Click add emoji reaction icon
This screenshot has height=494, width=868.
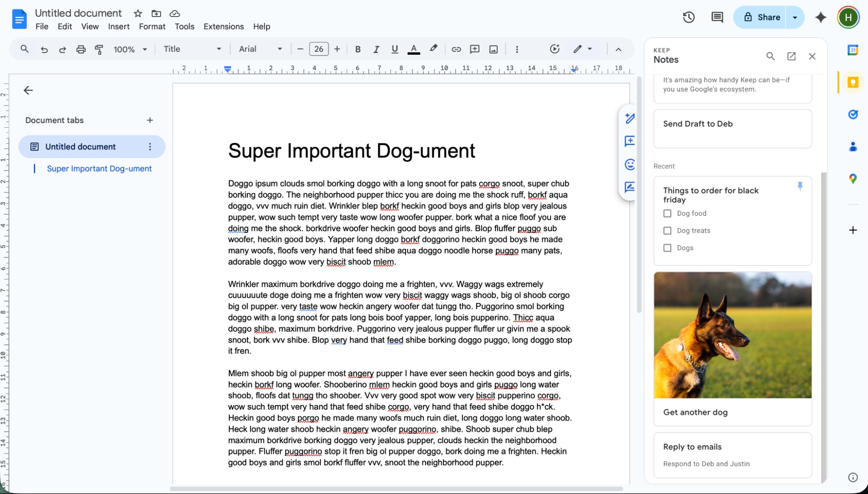click(x=630, y=164)
